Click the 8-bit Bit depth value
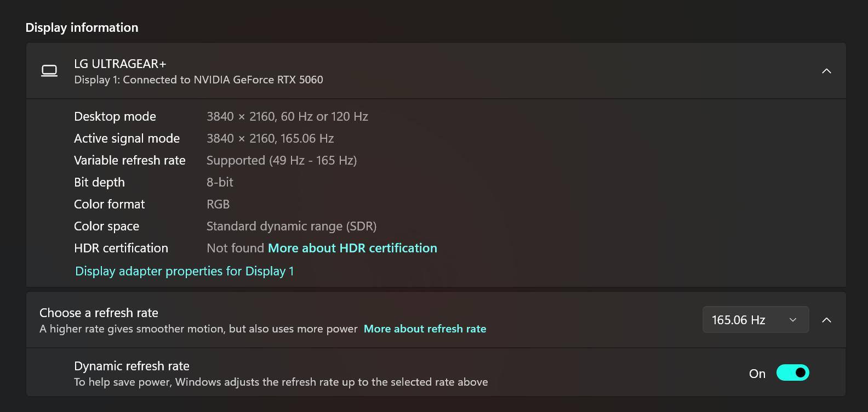Image resolution: width=868 pixels, height=412 pixels. [x=220, y=182]
